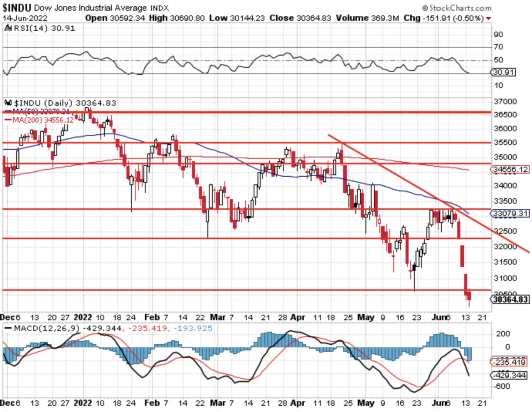Click the descending red trendline on chart
The image size is (532, 412).
point(428,193)
